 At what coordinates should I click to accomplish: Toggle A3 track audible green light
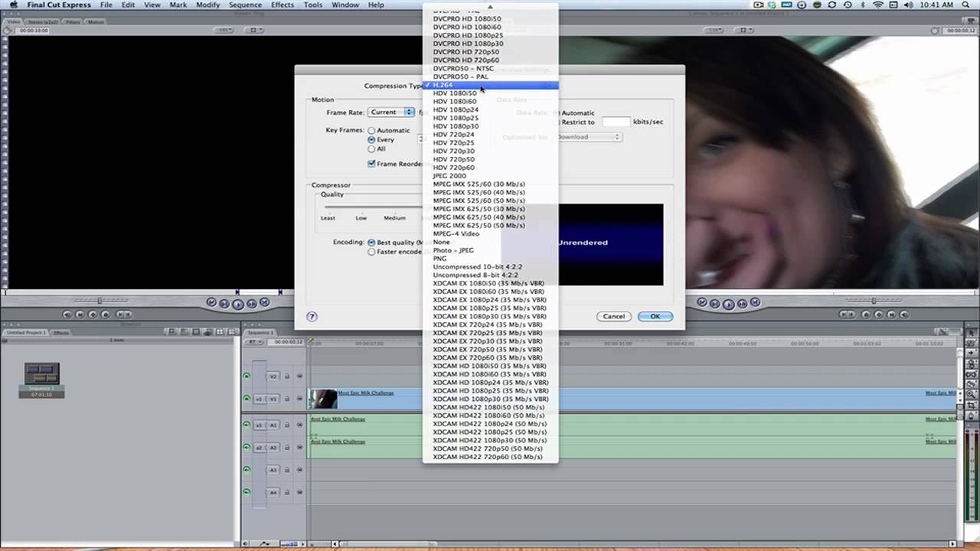[x=247, y=470]
